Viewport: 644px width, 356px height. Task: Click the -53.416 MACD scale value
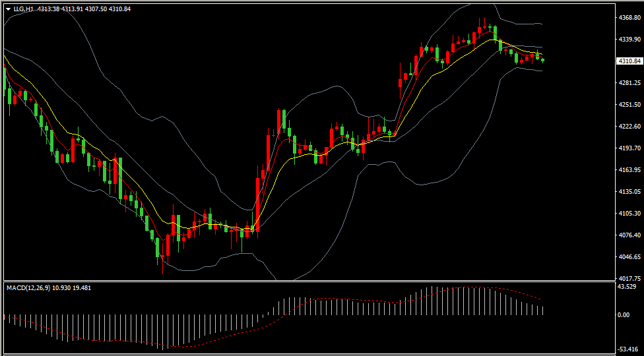pyautogui.click(x=627, y=349)
